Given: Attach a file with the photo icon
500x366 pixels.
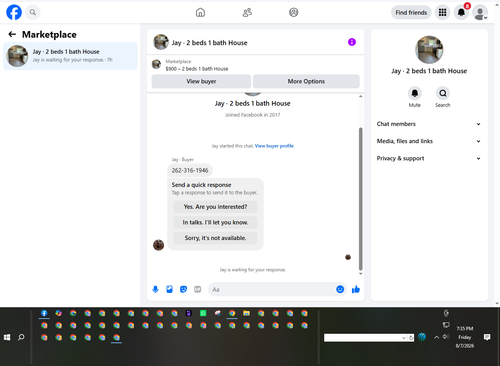Looking at the screenshot, I should point(169,289).
